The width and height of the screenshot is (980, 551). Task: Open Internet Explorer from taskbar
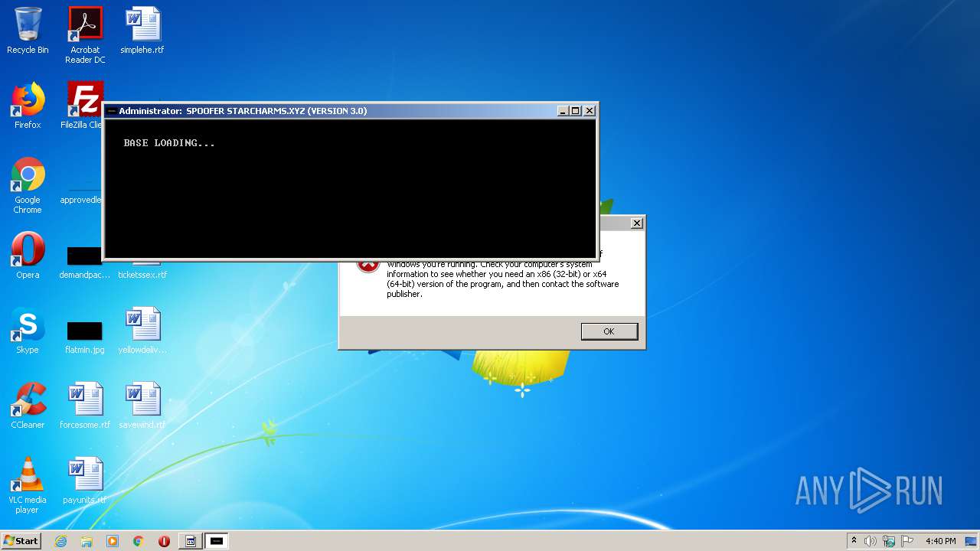(x=60, y=541)
